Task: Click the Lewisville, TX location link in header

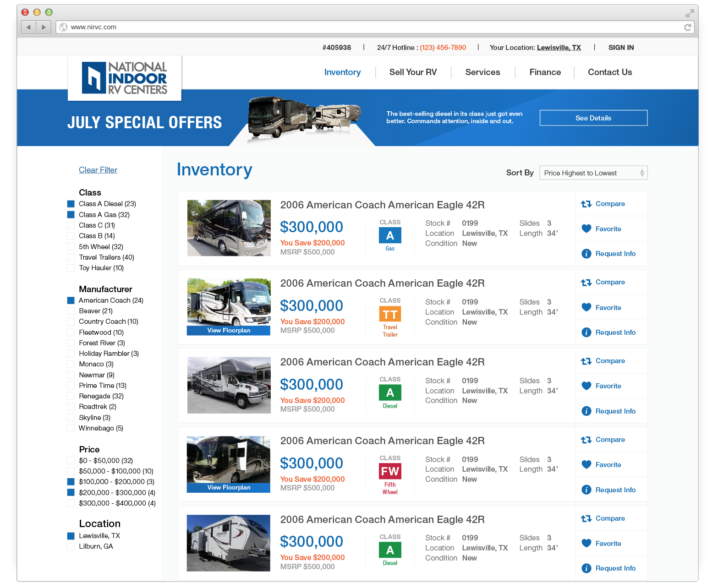Action: coord(559,48)
